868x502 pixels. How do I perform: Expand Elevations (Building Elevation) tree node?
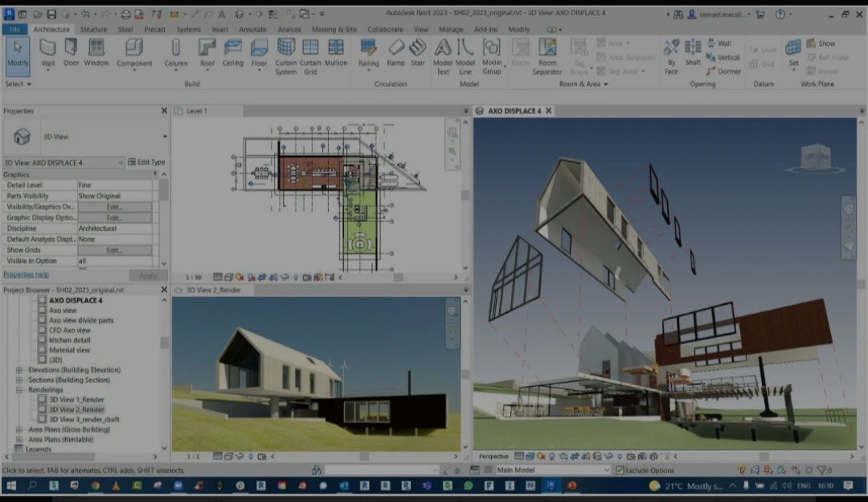(x=19, y=370)
